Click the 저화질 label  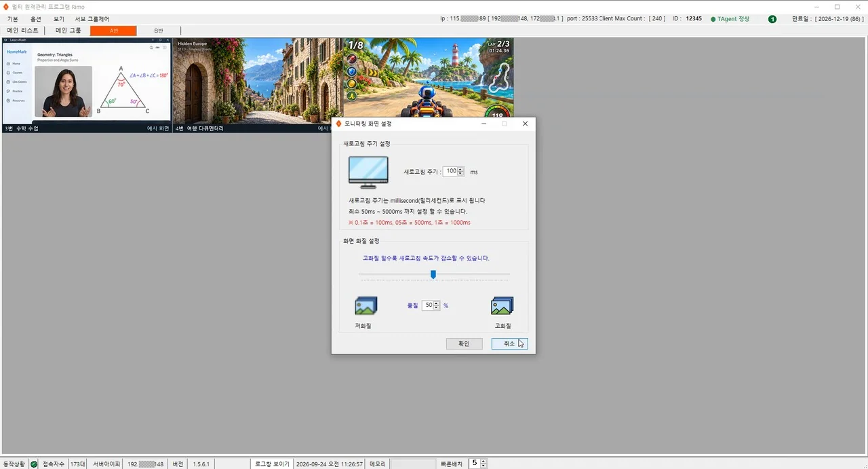pos(363,326)
